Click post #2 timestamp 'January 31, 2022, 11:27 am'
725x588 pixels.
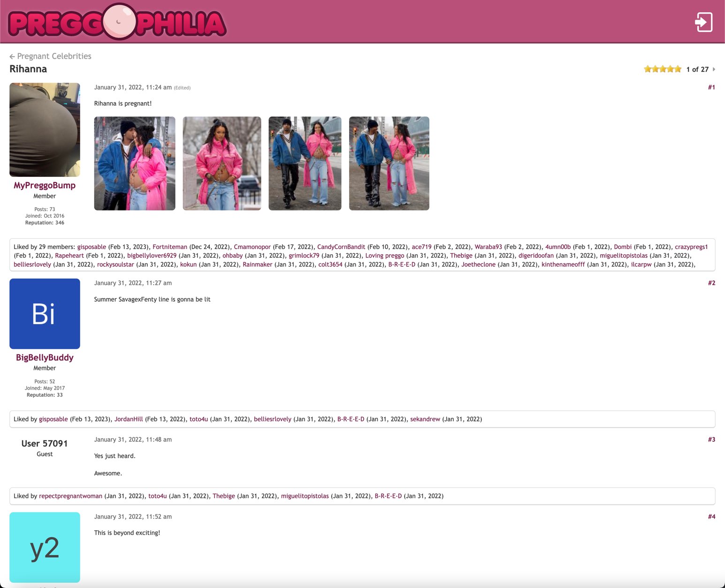coord(133,283)
